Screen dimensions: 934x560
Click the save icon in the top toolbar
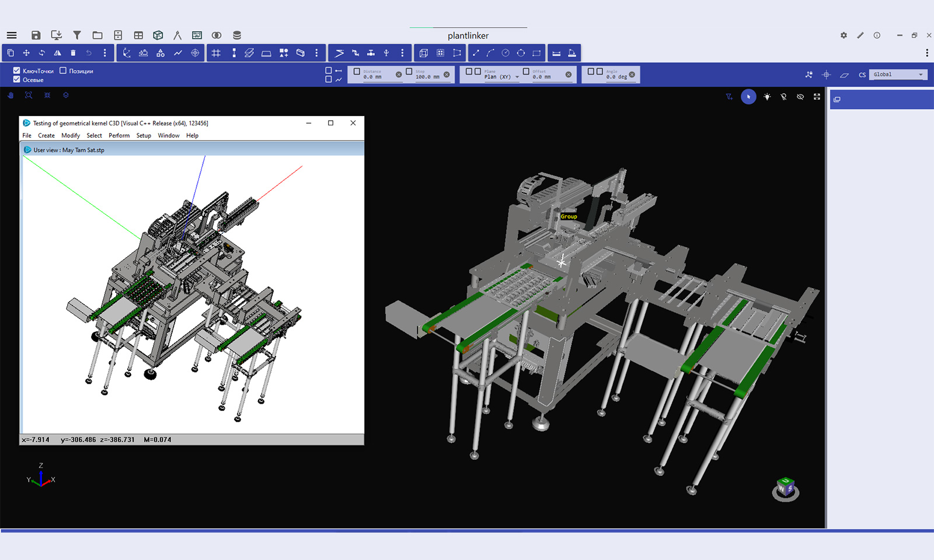point(35,35)
